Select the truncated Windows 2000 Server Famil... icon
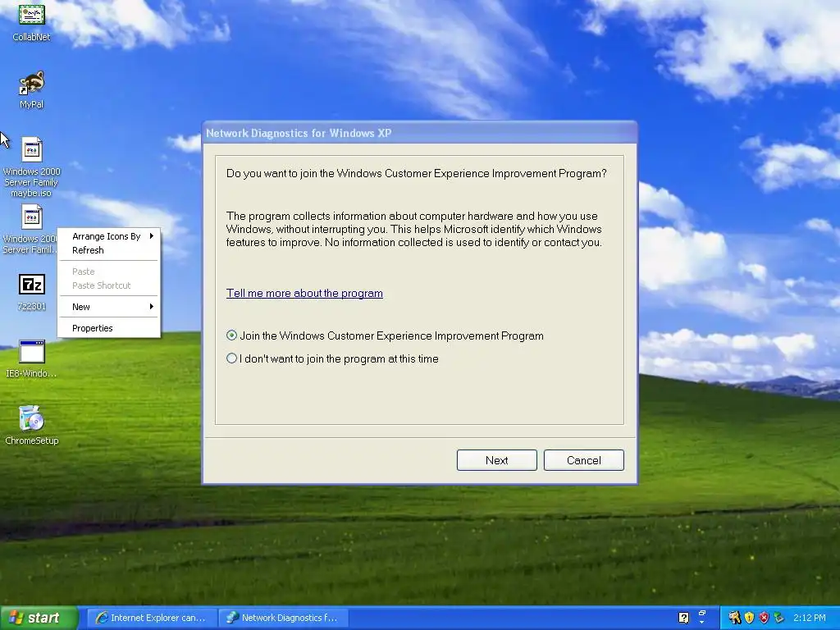The width and height of the screenshot is (840, 630). (x=31, y=229)
